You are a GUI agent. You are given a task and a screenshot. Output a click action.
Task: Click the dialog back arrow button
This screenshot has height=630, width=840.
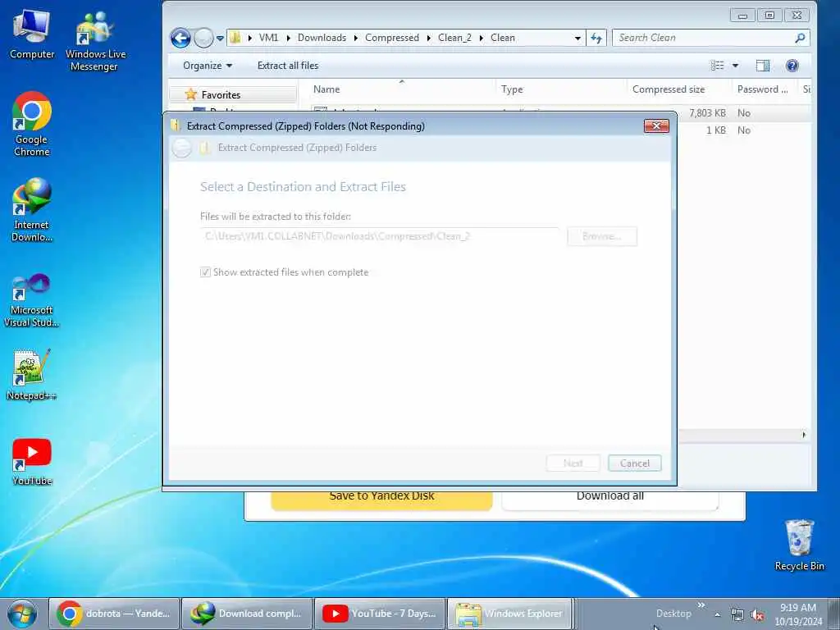181,148
